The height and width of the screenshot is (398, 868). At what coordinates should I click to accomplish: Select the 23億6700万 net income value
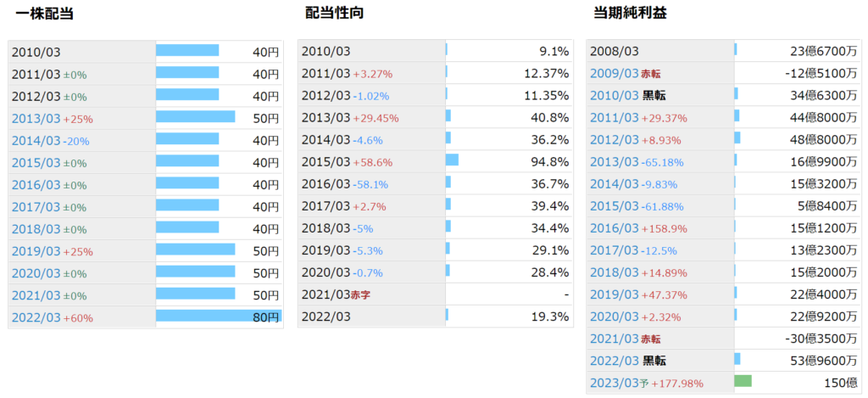click(x=825, y=52)
